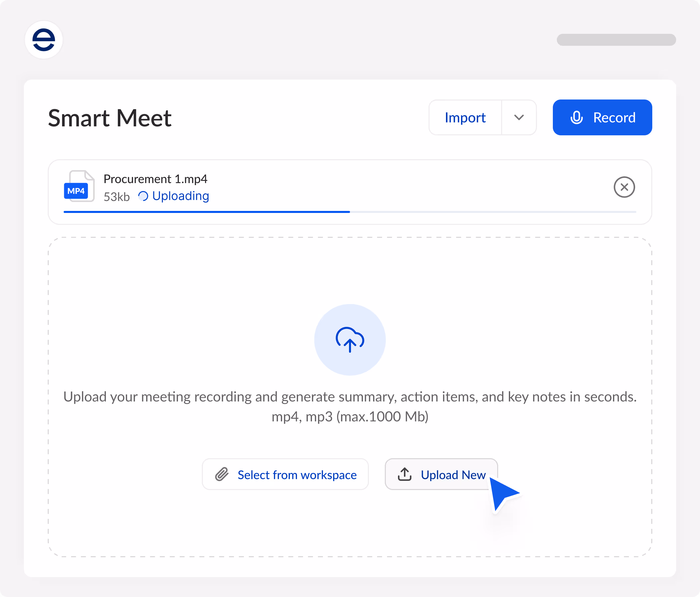Click the 53kb file size label
Viewport: 700px width, 597px height.
click(x=117, y=197)
